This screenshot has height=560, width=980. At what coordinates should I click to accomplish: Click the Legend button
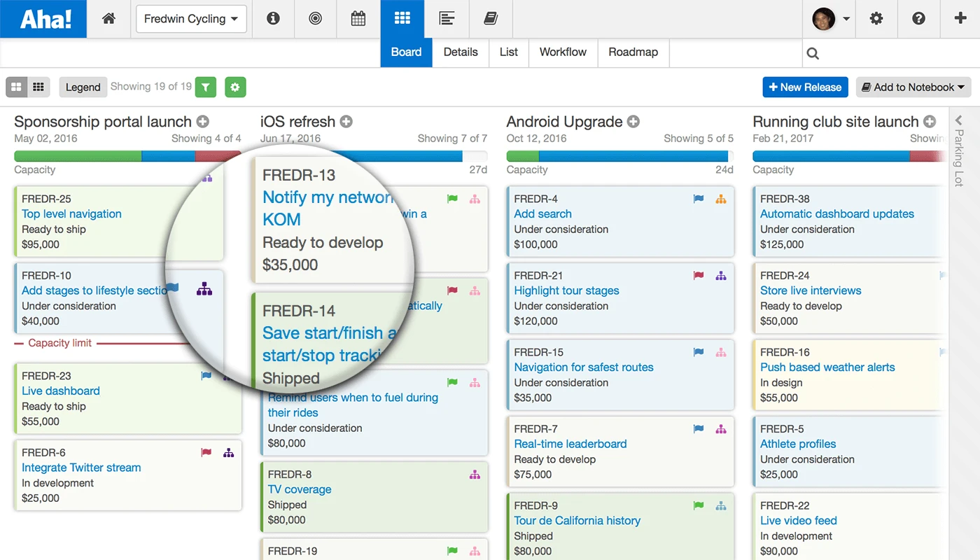(83, 87)
